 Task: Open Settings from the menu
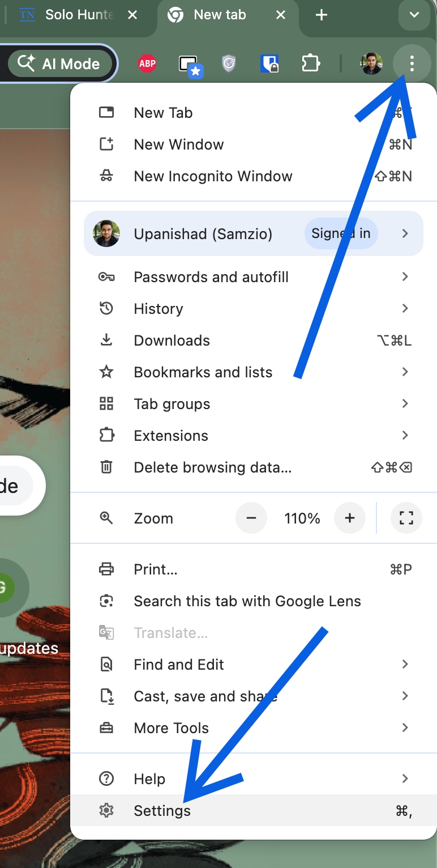162,811
